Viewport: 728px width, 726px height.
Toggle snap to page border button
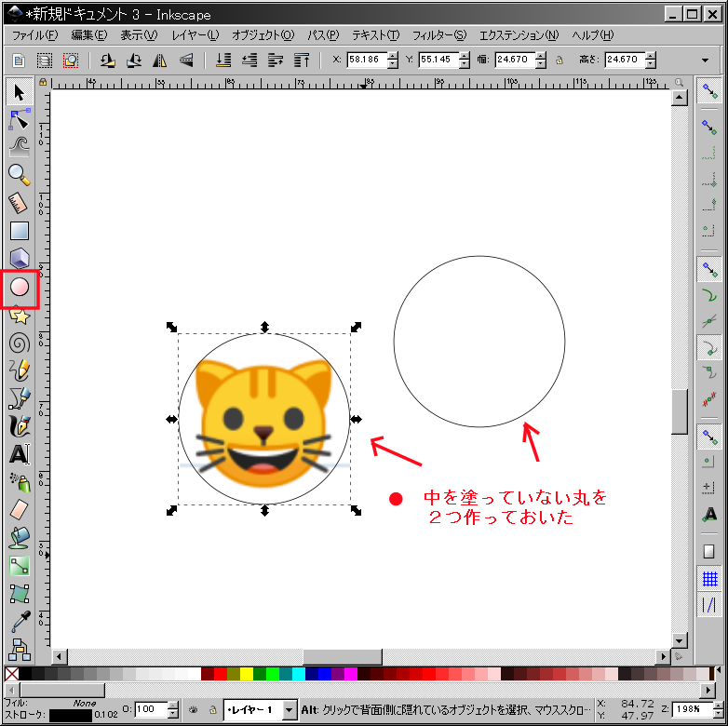pos(709,551)
